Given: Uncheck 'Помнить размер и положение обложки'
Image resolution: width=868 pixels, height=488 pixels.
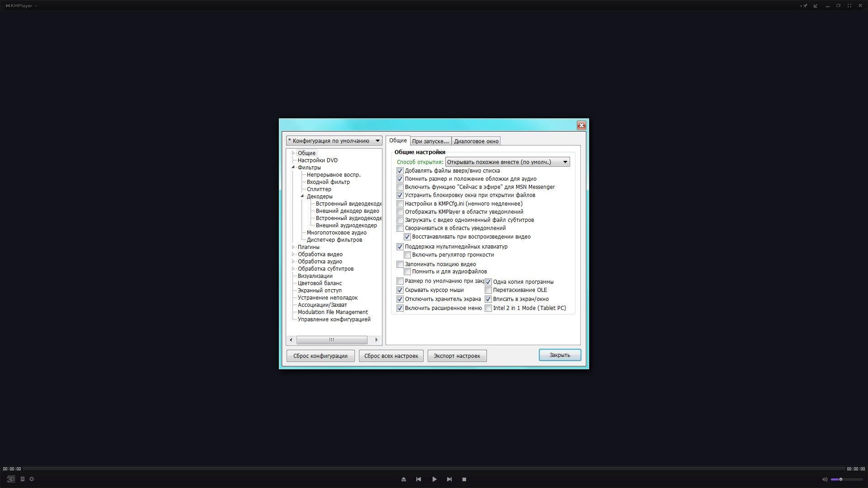Looking at the screenshot, I should click(x=400, y=179).
